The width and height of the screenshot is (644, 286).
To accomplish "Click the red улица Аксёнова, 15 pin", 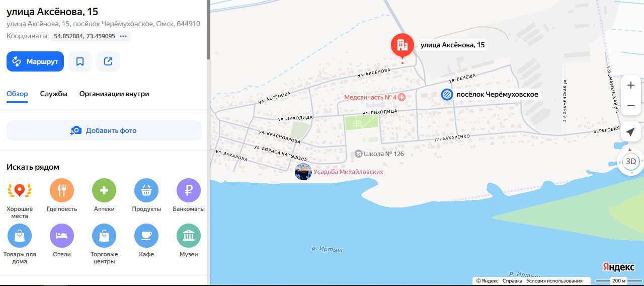I will [403, 46].
